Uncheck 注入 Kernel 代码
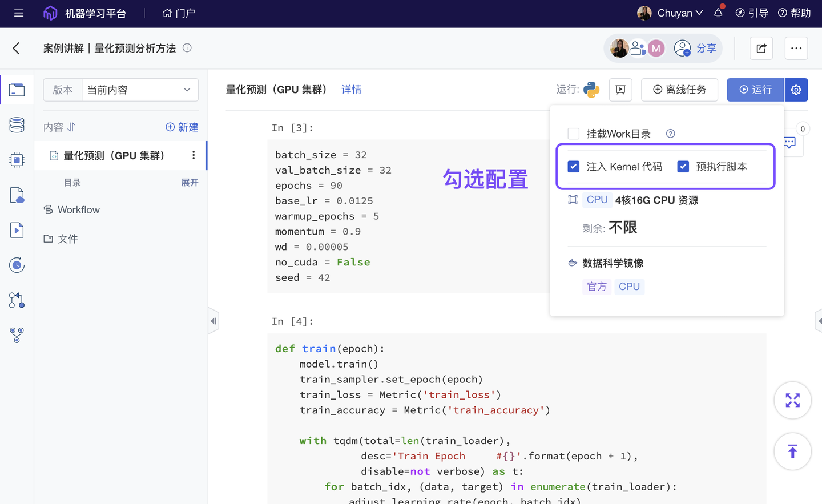Image resolution: width=822 pixels, height=504 pixels. (574, 166)
